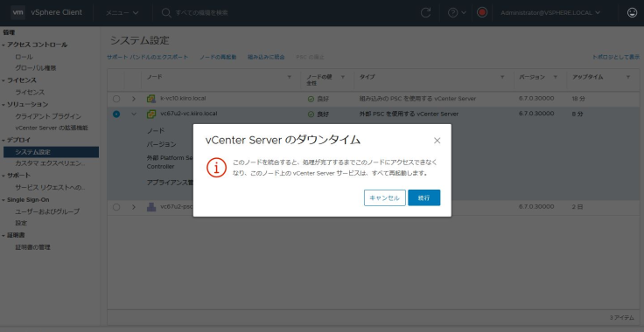Click the vc67u2-vc.kiiro.local vCenter icon
The image size is (644, 332).
pyautogui.click(x=151, y=114)
